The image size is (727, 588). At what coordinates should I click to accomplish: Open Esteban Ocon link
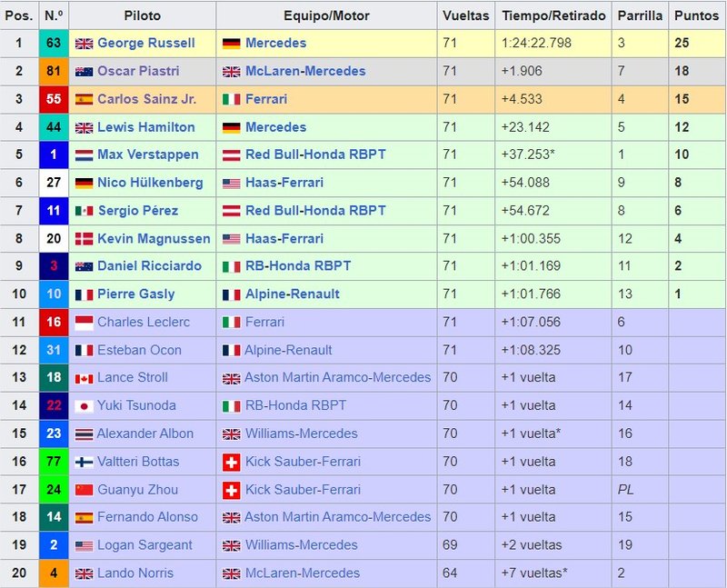click(x=139, y=350)
